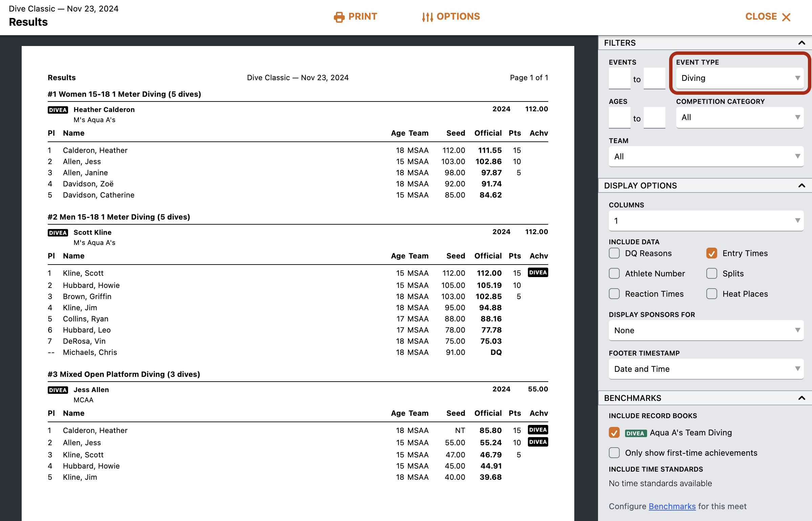Open the Competition Category dropdown

click(x=740, y=117)
